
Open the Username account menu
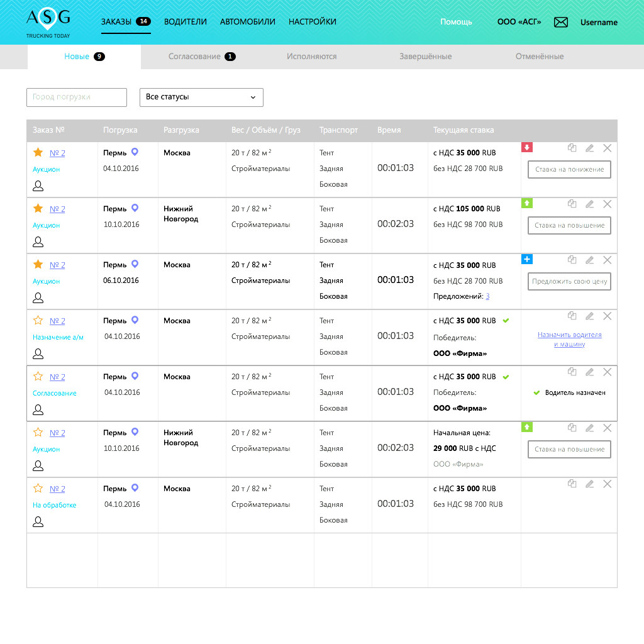[x=599, y=22]
